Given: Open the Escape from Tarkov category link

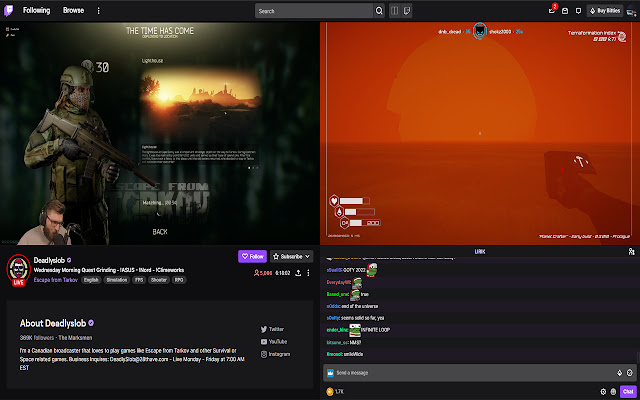Looking at the screenshot, I should click(x=56, y=280).
